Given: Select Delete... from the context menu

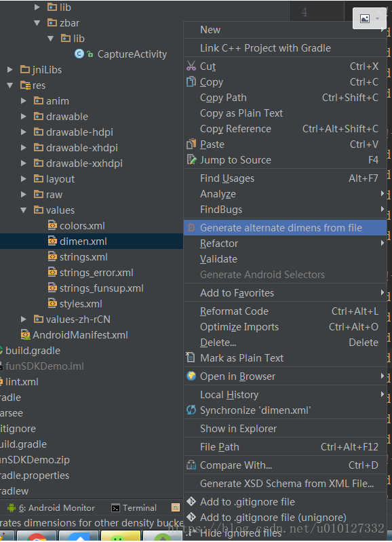Looking at the screenshot, I should [x=285, y=342].
